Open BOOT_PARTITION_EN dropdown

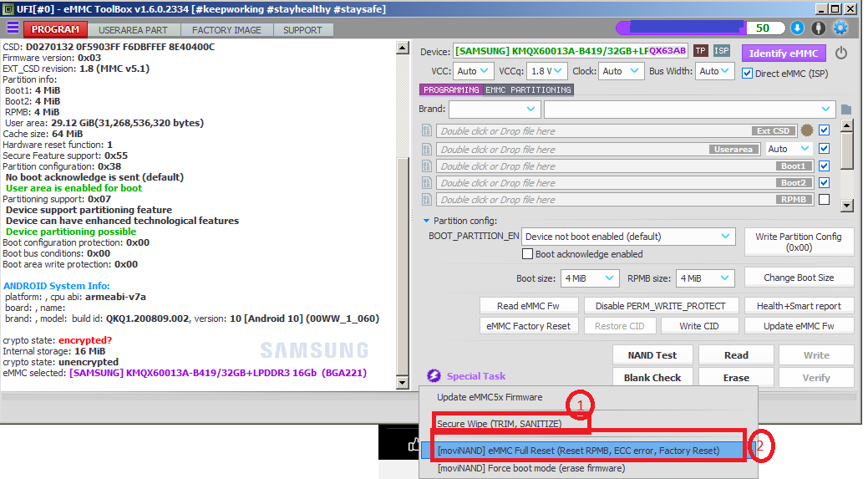click(x=627, y=237)
